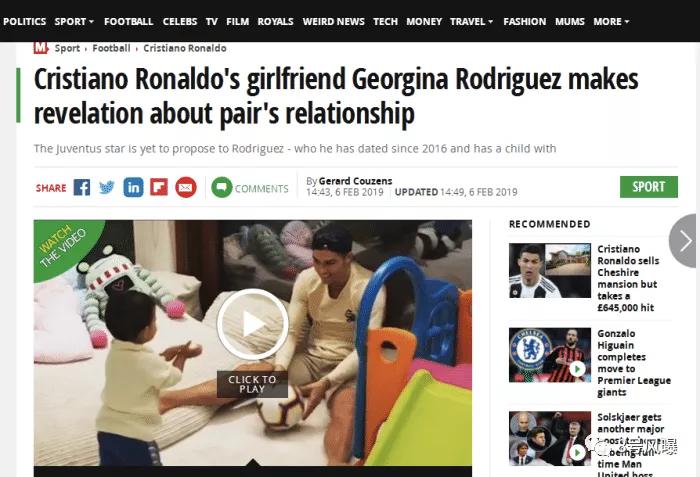Viewport: 700px width, 477px height.
Task: Open the CELEBS menu item
Action: [179, 21]
